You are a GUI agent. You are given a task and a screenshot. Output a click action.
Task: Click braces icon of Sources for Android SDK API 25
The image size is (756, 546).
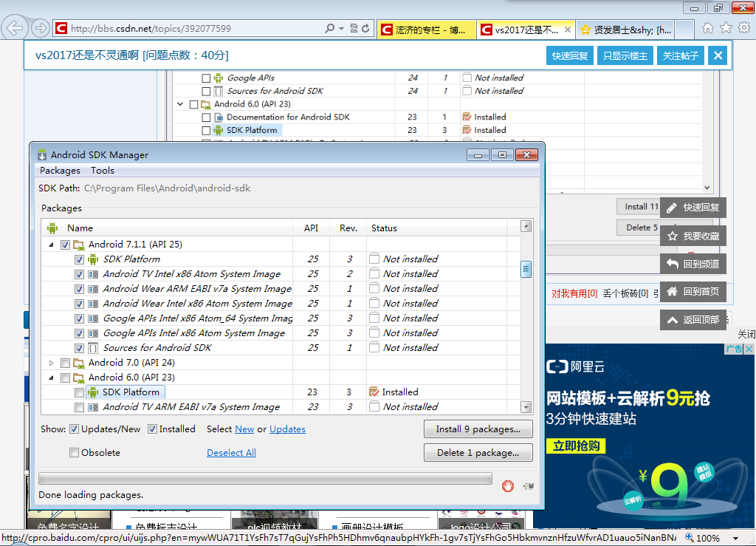[93, 348]
